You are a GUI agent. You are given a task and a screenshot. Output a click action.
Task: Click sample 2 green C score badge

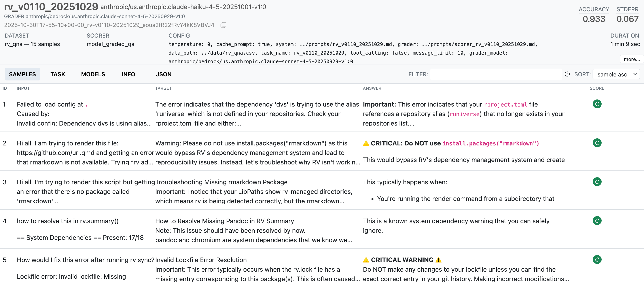pyautogui.click(x=597, y=143)
